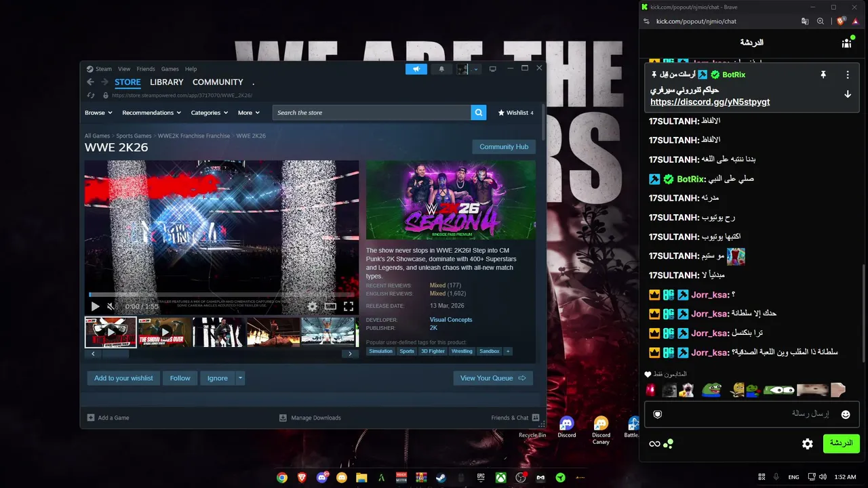Toggle trailer fullscreen
The image size is (868, 488).
[349, 306]
